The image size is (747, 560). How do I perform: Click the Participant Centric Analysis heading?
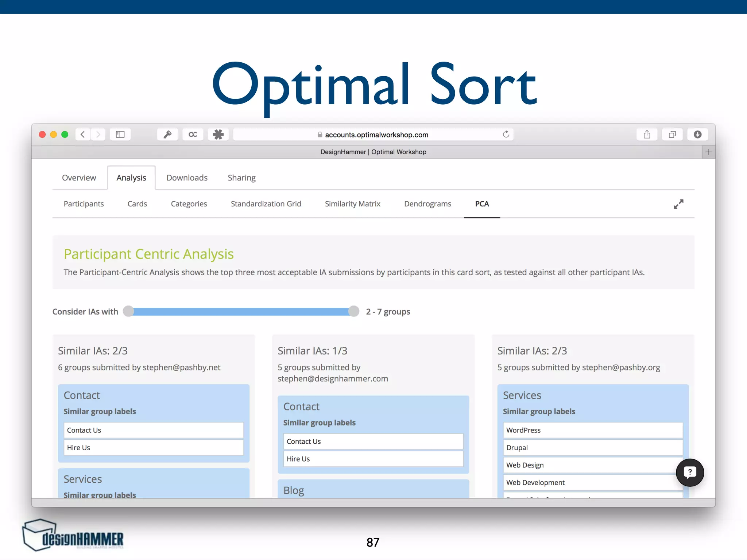click(149, 254)
